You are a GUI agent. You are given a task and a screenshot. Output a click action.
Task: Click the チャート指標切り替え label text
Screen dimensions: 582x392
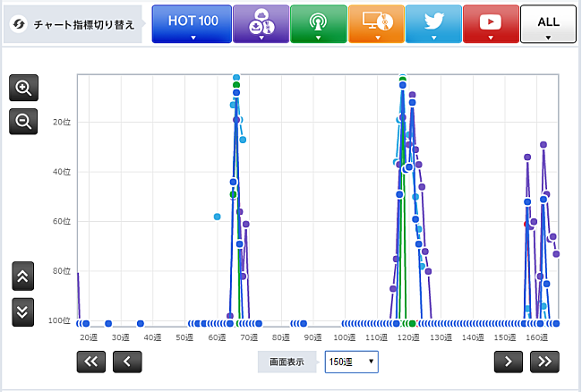(x=83, y=24)
